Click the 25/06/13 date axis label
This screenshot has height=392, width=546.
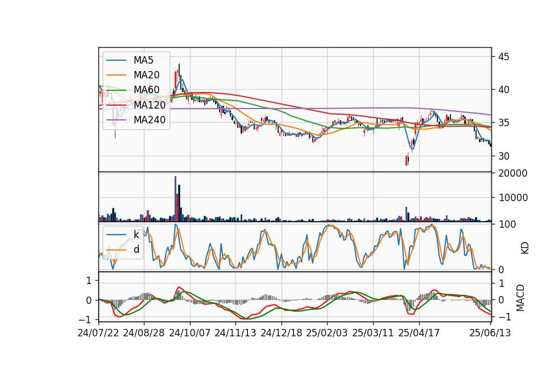click(490, 333)
